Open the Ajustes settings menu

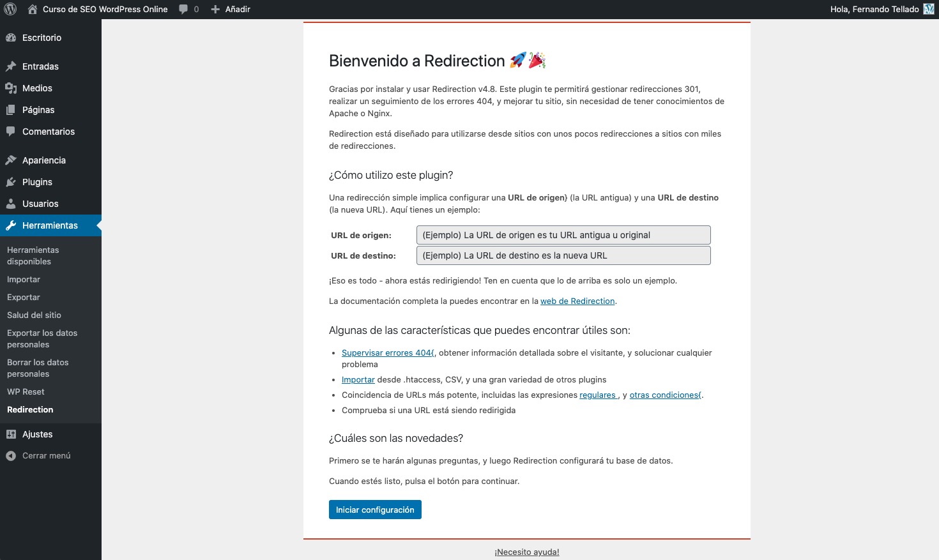[x=37, y=434]
